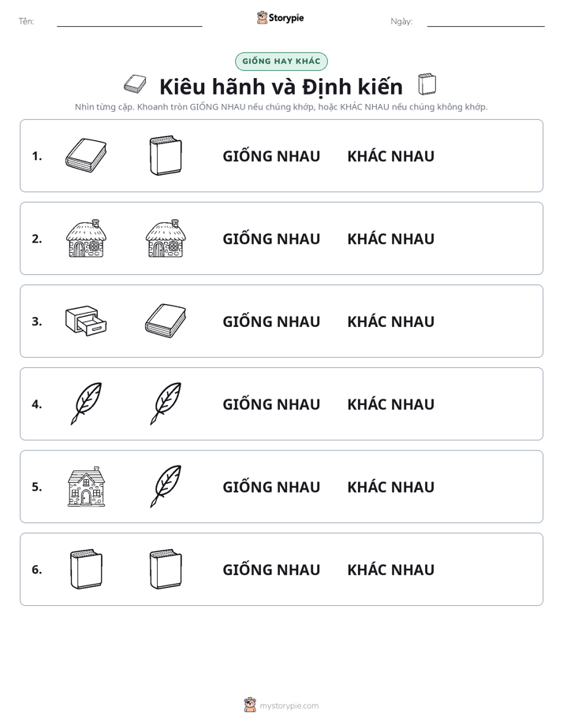
Task: Choose GIỐNG NHAU for row 6
Action: [271, 569]
